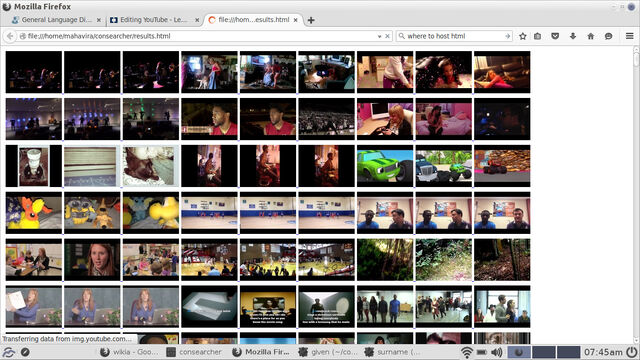Select the results.html tab

(253, 20)
